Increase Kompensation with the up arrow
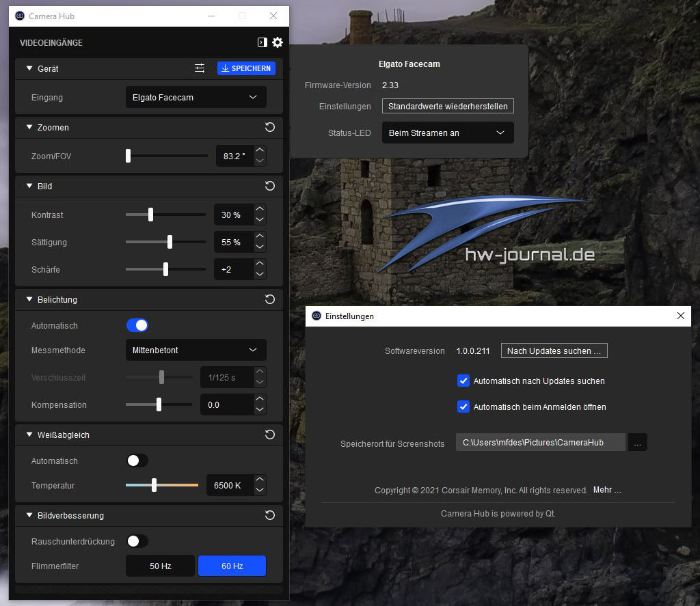700x606 pixels. tap(260, 400)
